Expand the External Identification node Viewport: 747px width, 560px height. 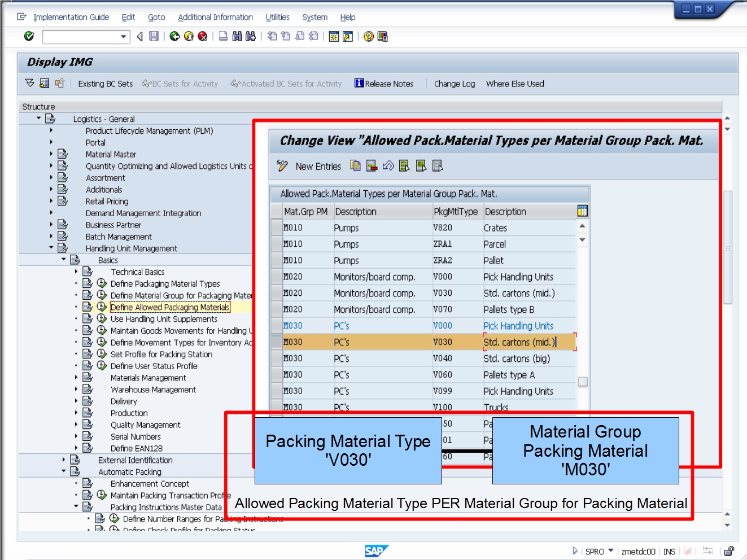[63, 460]
